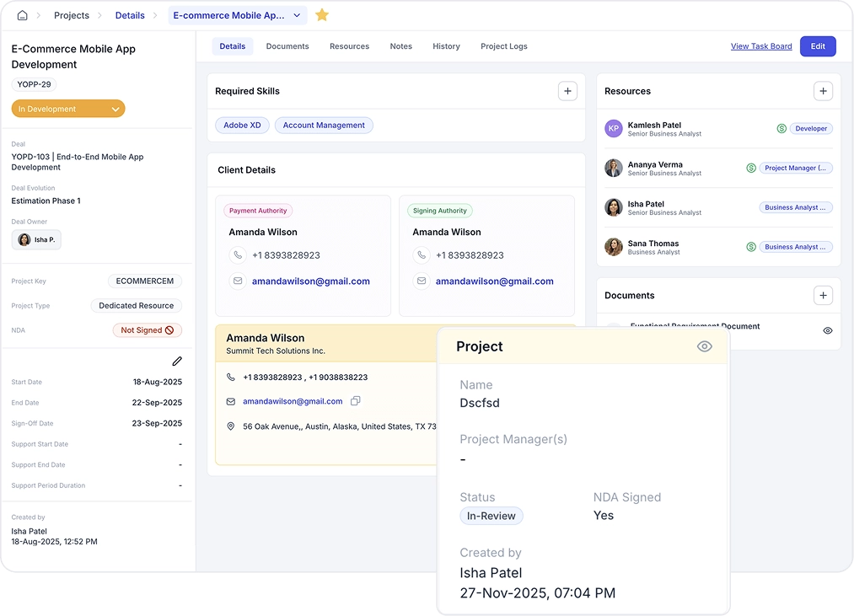Open the Documents tab
This screenshot has width=854, height=616.
[287, 46]
